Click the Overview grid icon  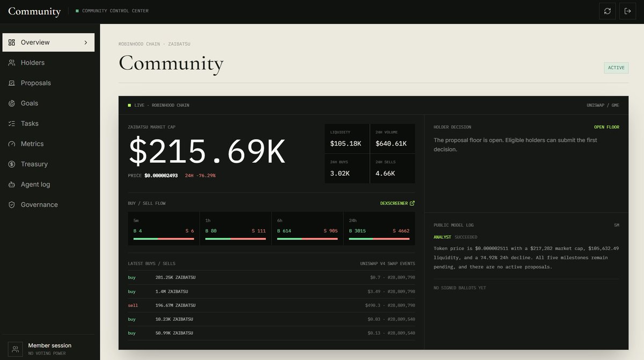(12, 42)
